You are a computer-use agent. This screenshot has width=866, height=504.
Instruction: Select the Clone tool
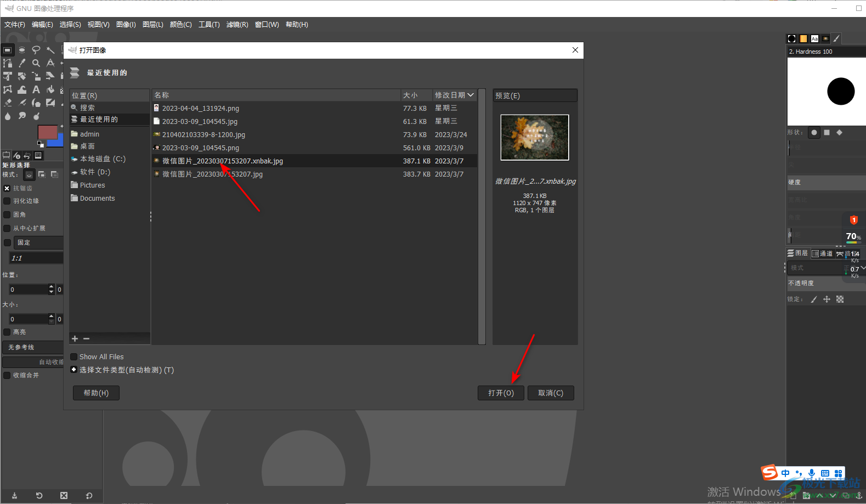click(x=36, y=103)
